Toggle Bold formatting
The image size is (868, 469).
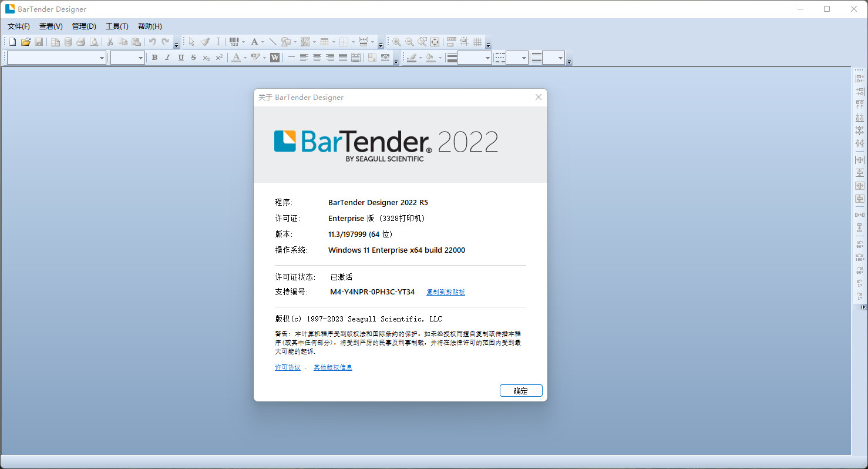(154, 58)
